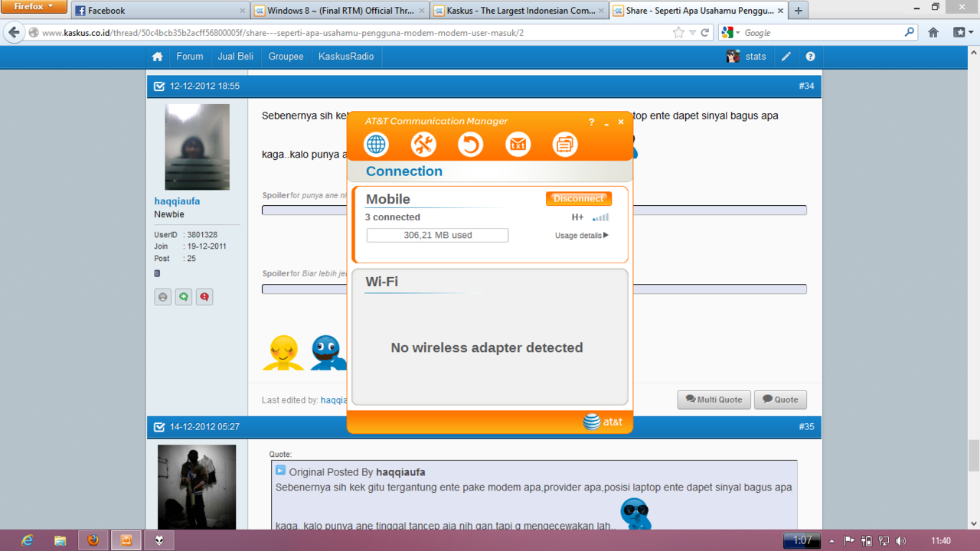This screenshot has width=980, height=551.
Task: Reload the page in Firefox
Action: [x=706, y=32]
